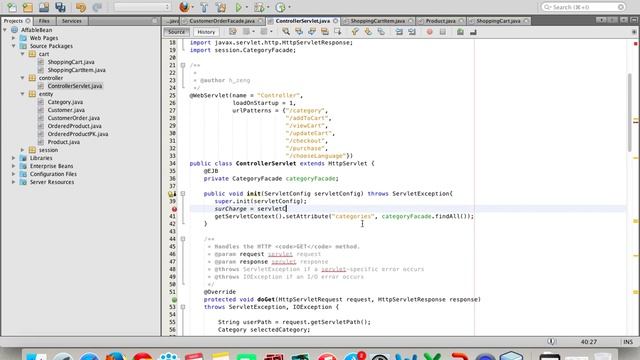Open Run Project dropdown arrow

pyautogui.click(x=247, y=7)
